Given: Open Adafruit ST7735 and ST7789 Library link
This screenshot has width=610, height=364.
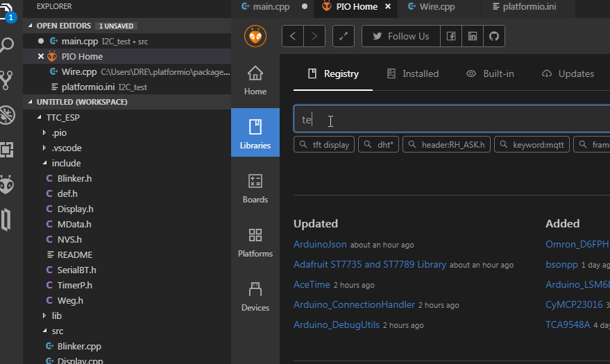Looking at the screenshot, I should tap(370, 264).
